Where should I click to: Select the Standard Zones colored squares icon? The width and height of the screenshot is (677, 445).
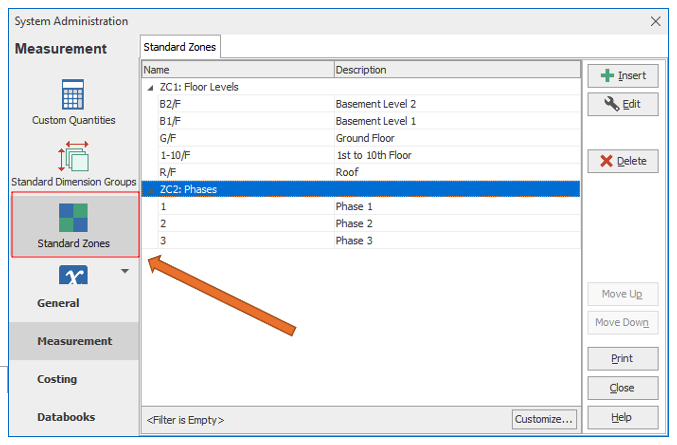(73, 218)
